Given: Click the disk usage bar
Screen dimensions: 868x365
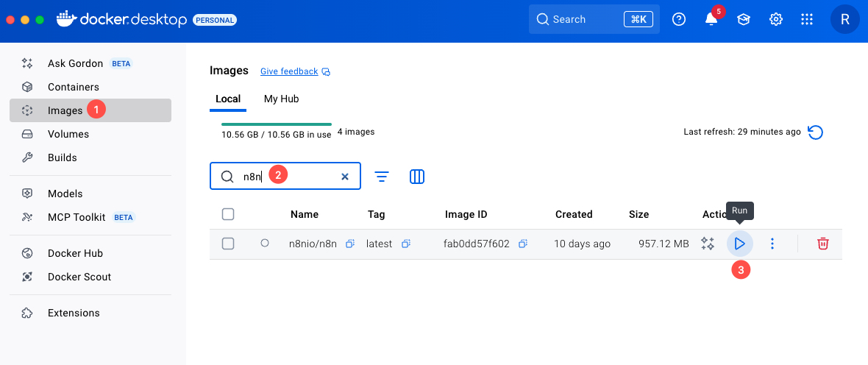Looking at the screenshot, I should (x=277, y=124).
